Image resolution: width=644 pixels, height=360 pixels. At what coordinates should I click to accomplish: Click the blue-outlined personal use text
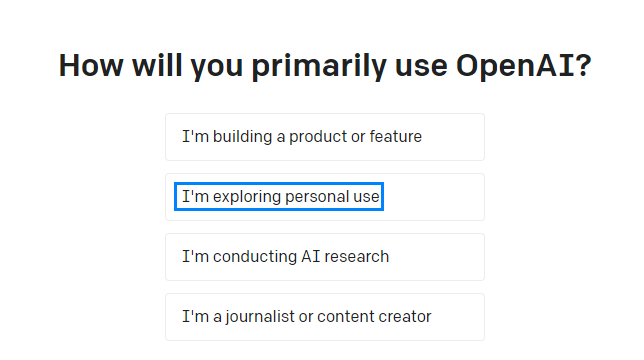pos(279,197)
